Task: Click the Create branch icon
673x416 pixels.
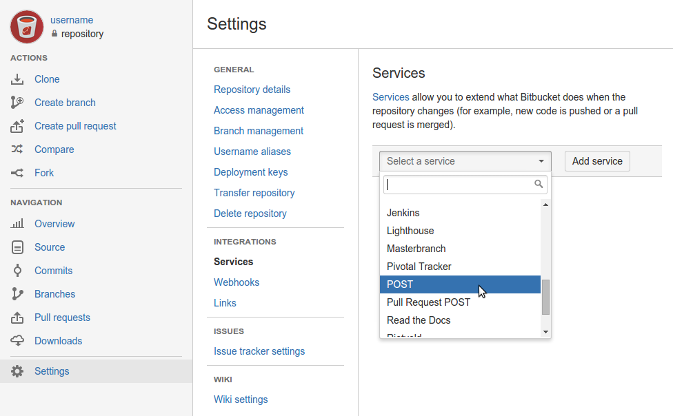Action: 17,103
